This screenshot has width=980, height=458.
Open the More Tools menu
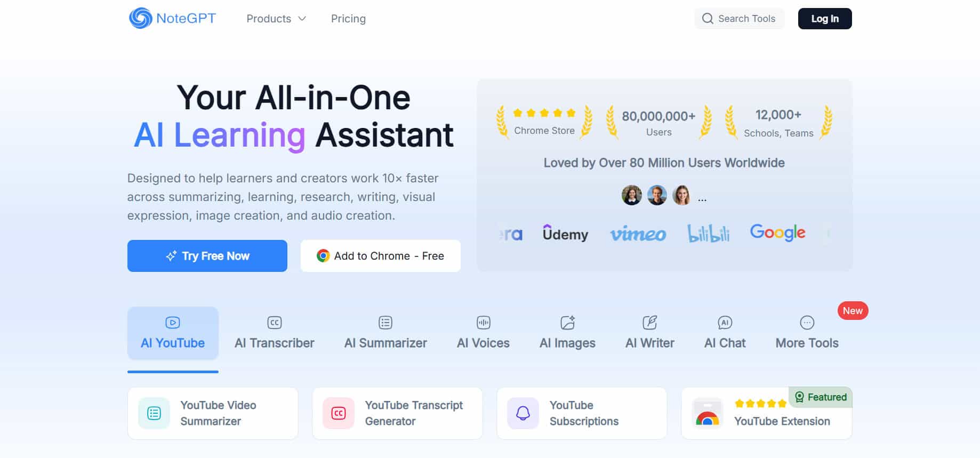tap(807, 333)
